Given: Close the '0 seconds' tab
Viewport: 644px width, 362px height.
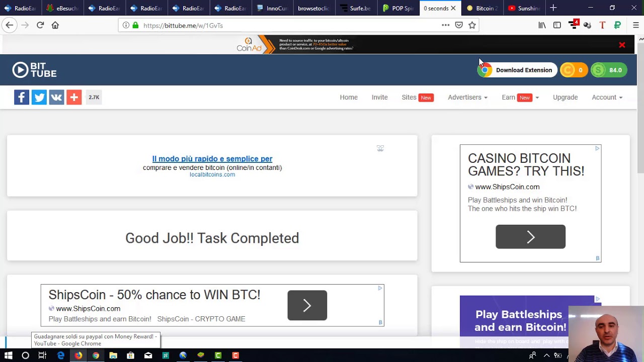Looking at the screenshot, I should tap(453, 8).
